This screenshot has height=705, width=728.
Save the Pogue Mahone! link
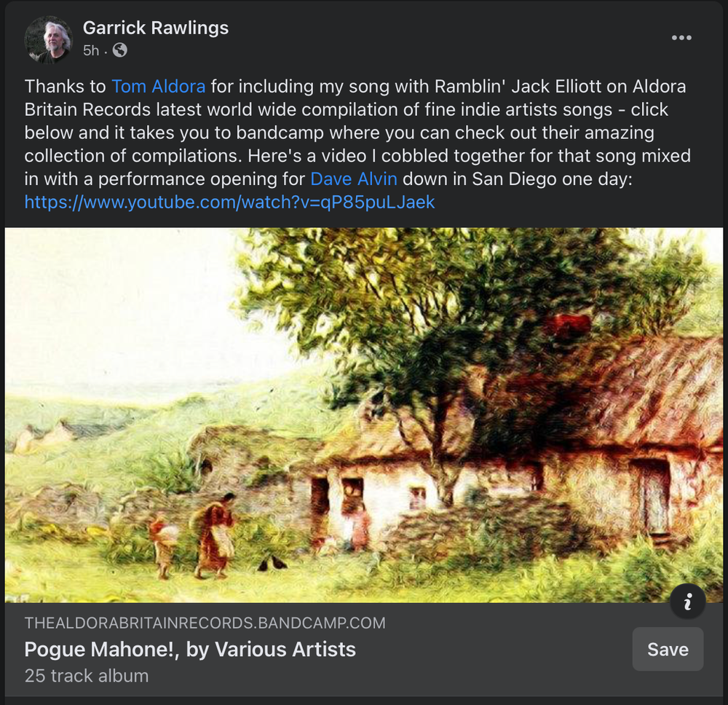(668, 649)
